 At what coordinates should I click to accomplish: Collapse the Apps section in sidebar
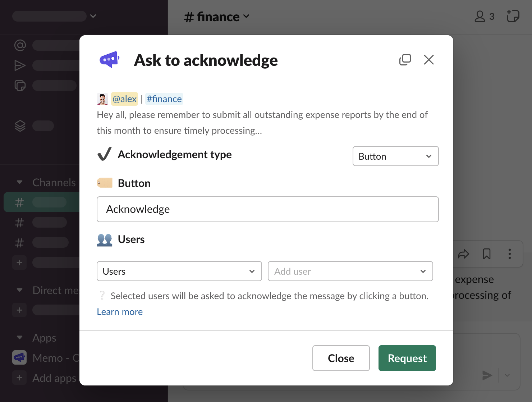pos(20,338)
